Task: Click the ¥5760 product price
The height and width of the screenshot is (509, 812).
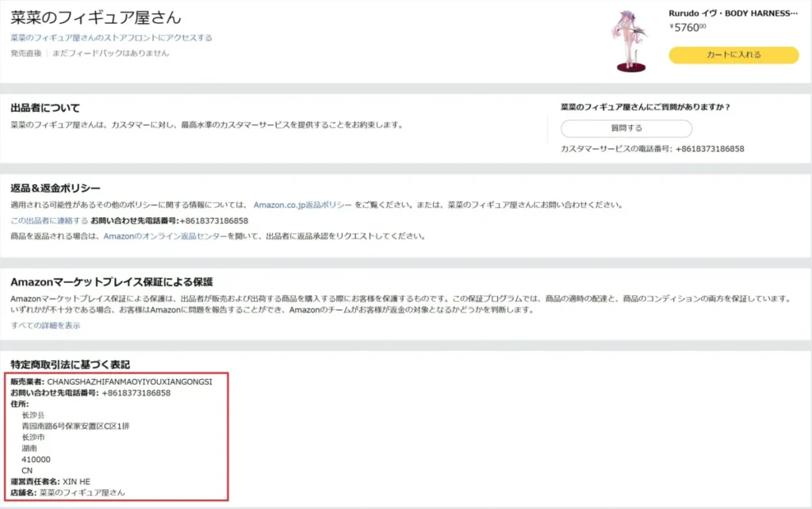Action: click(x=688, y=27)
